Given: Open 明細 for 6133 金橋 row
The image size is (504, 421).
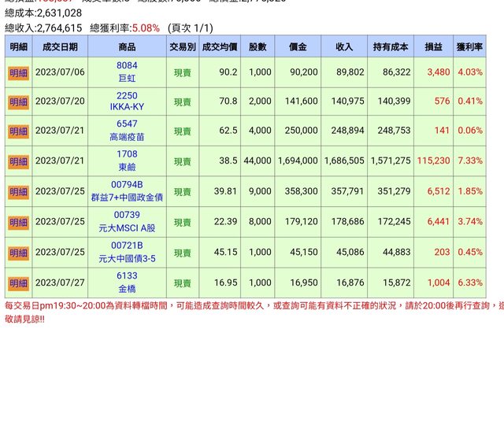Looking at the screenshot, I should coord(18,283).
